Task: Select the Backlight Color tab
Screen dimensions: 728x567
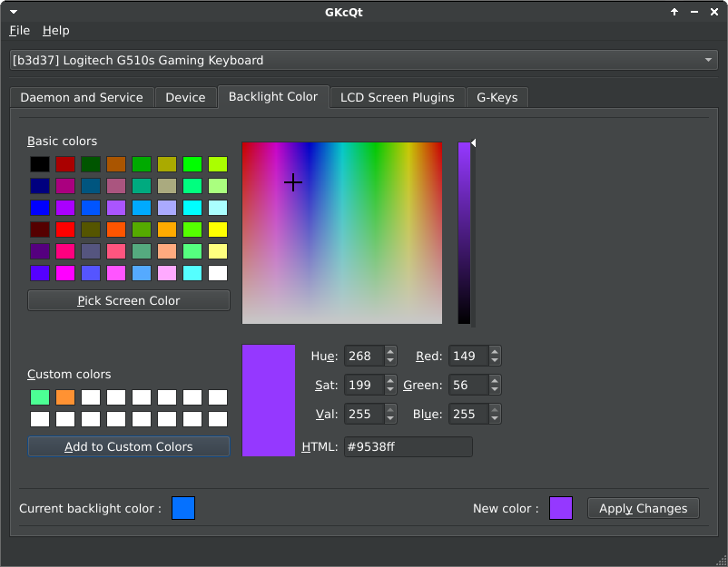Action: [x=273, y=96]
